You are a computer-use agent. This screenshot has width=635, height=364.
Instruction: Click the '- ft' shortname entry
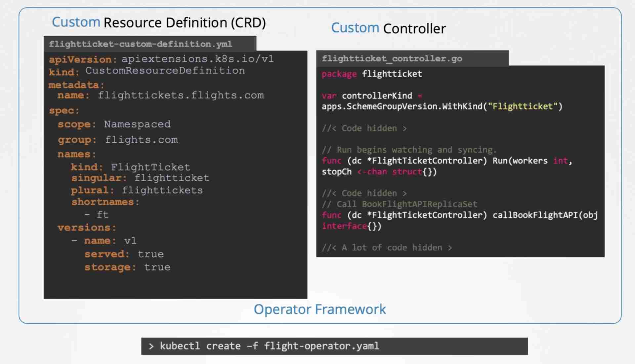(x=97, y=215)
